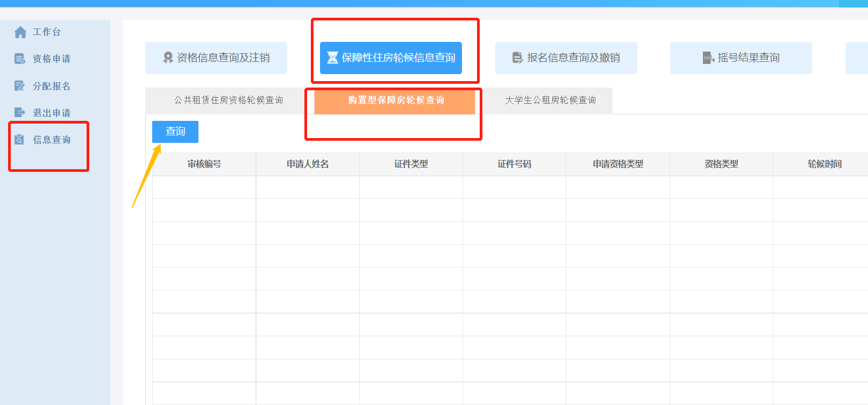Click the 轮候时间 column header

pyautogui.click(x=824, y=164)
